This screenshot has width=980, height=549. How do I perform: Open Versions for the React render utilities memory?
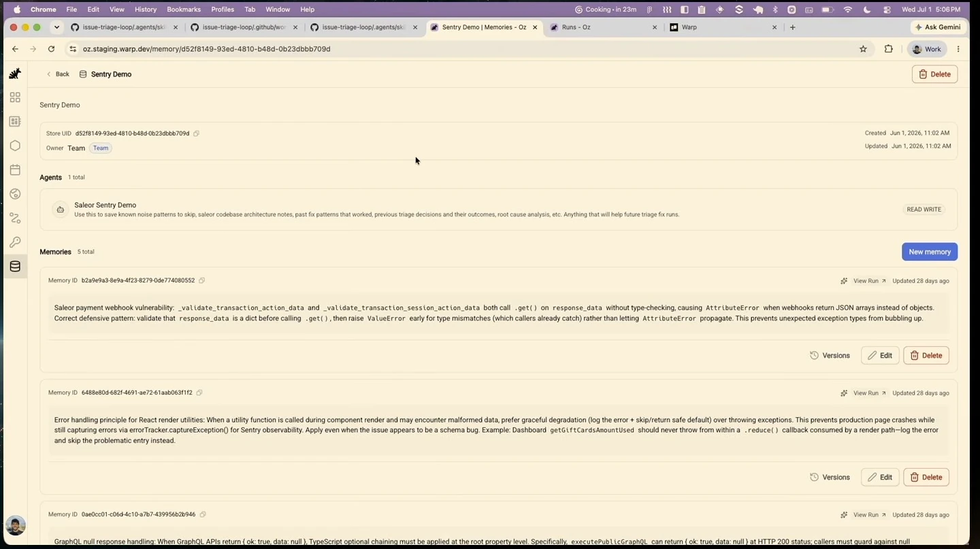click(x=830, y=477)
